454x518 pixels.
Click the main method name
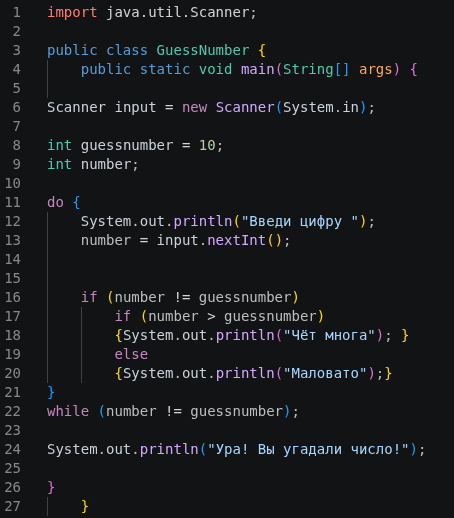[x=258, y=70]
